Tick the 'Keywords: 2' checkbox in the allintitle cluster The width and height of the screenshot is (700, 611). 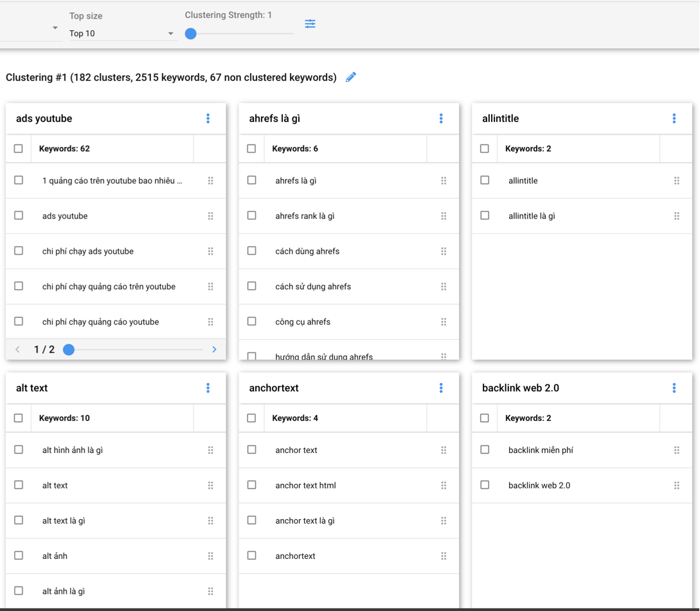(485, 148)
